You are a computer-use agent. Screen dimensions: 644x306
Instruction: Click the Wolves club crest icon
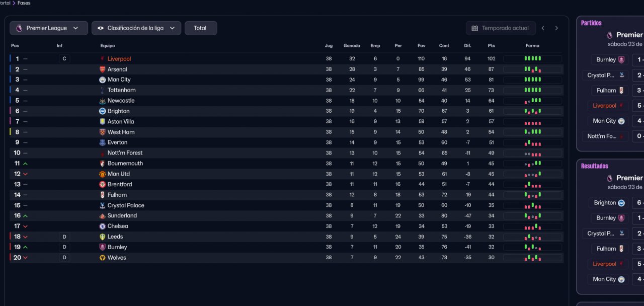pos(102,258)
